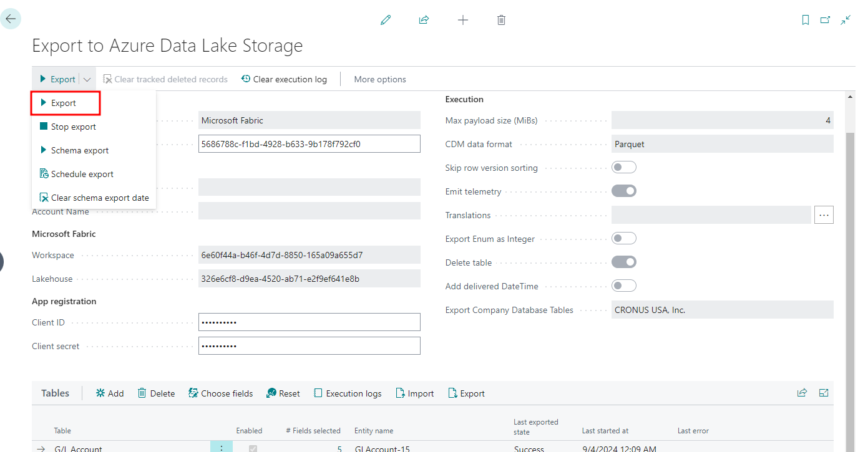Click the plus new record icon
The image size is (868, 452).
pyautogui.click(x=463, y=20)
